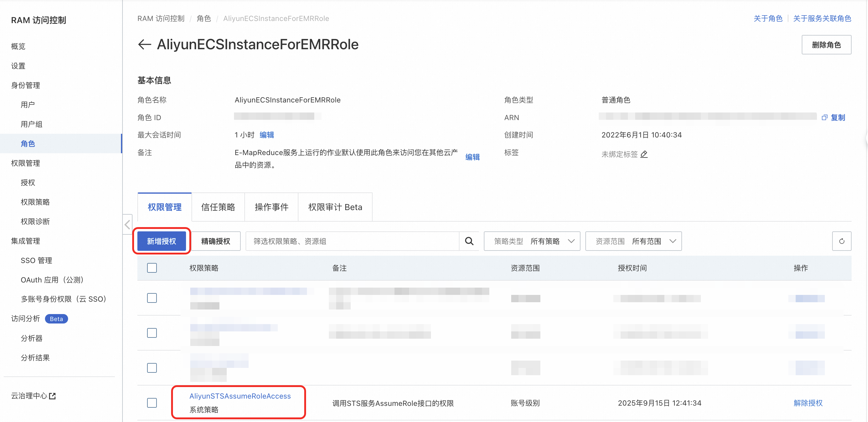This screenshot has height=422, width=868.
Task: Click the 2022年6月1日 10:40:34 creation time
Action: (x=642, y=135)
